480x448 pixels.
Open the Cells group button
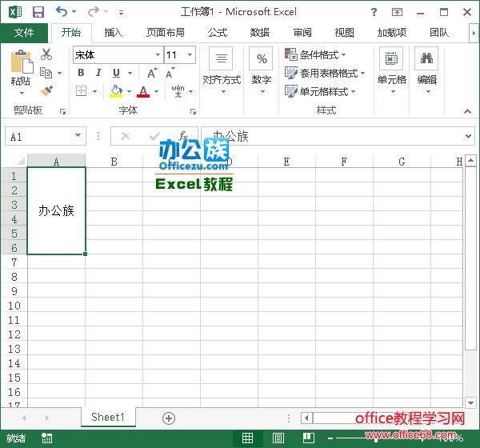click(391, 71)
